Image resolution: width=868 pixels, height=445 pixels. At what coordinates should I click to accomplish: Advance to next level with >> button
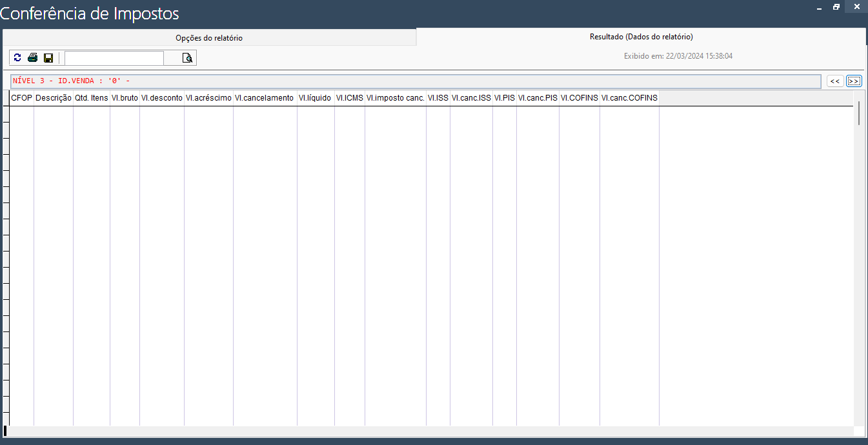[854, 81]
